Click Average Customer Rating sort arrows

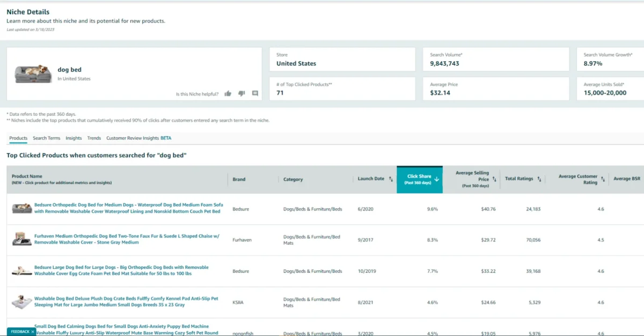(x=603, y=179)
